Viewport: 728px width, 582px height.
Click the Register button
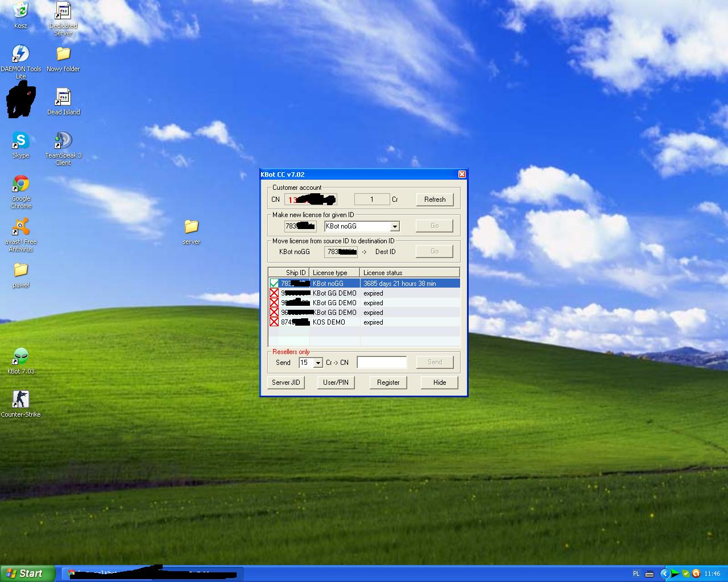(x=388, y=382)
